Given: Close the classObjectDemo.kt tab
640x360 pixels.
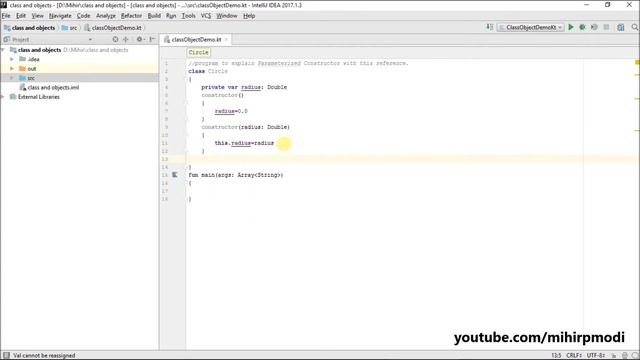Looking at the screenshot, I should [x=226, y=40].
